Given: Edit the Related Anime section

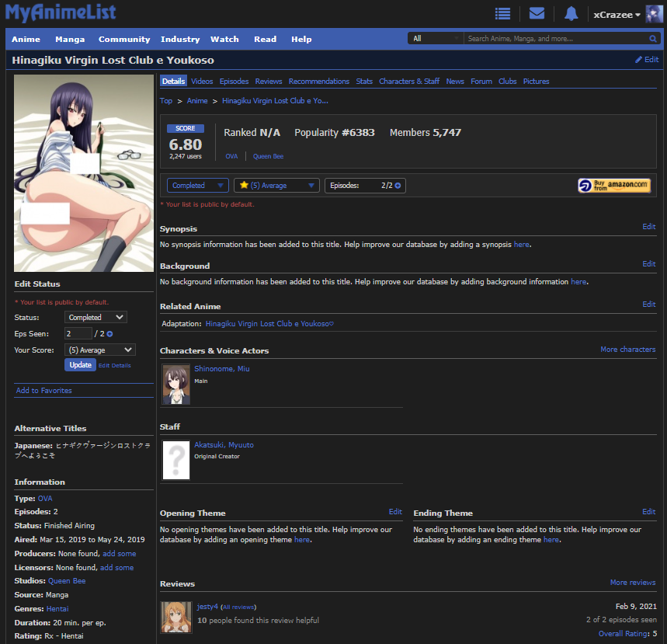Looking at the screenshot, I should tap(648, 305).
